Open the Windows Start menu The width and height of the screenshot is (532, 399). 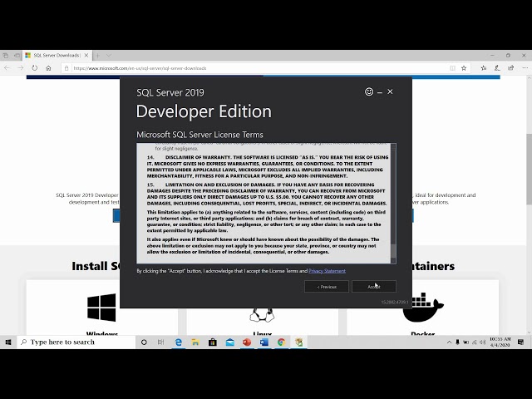tap(8, 342)
